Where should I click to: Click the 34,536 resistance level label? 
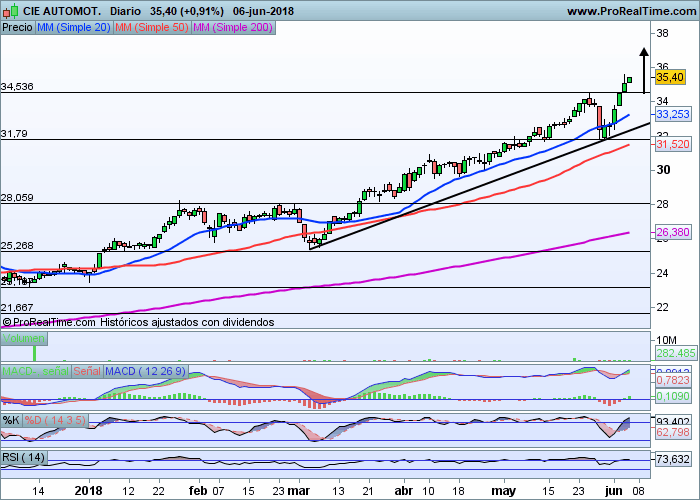click(x=17, y=87)
